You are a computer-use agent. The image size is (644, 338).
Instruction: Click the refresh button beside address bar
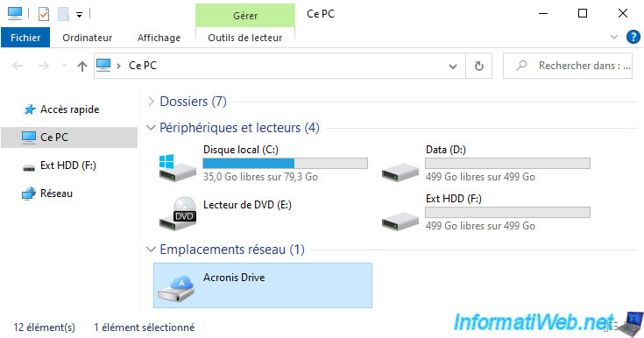479,66
